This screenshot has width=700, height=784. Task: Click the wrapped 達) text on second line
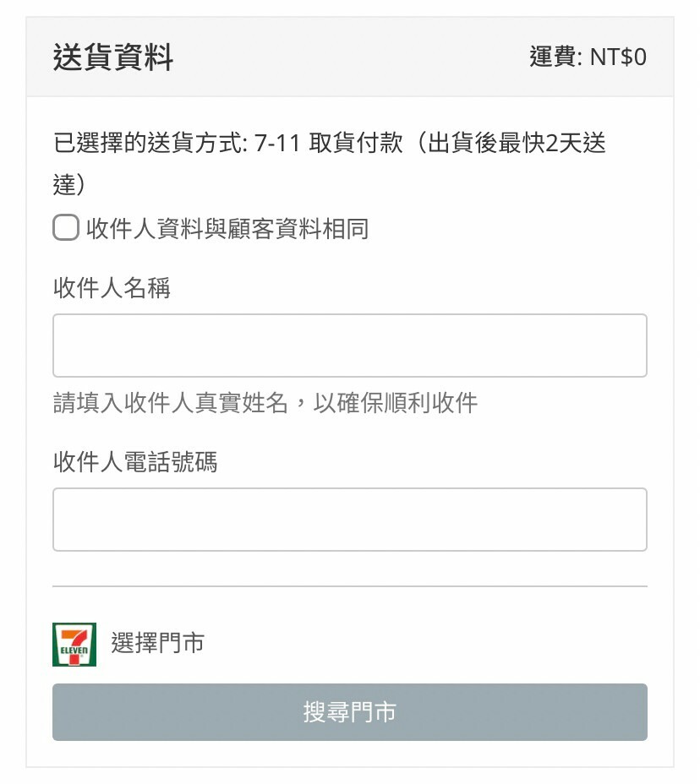coord(69,184)
